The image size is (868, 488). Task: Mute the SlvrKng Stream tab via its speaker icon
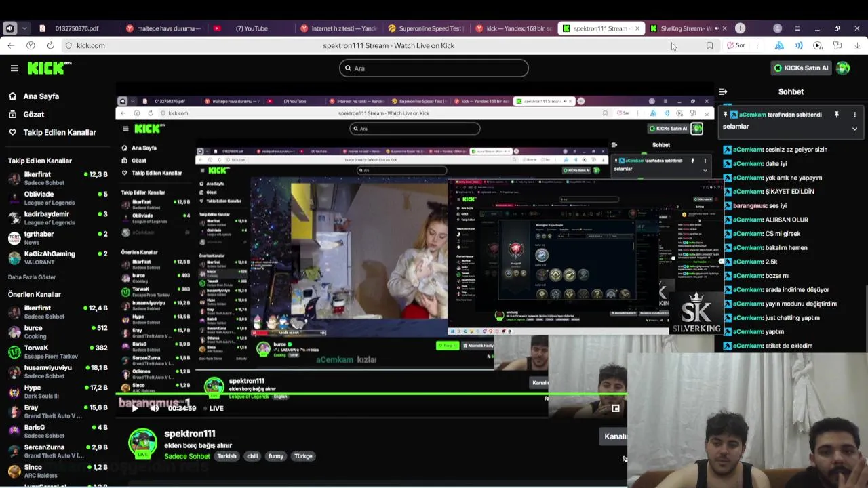(717, 28)
